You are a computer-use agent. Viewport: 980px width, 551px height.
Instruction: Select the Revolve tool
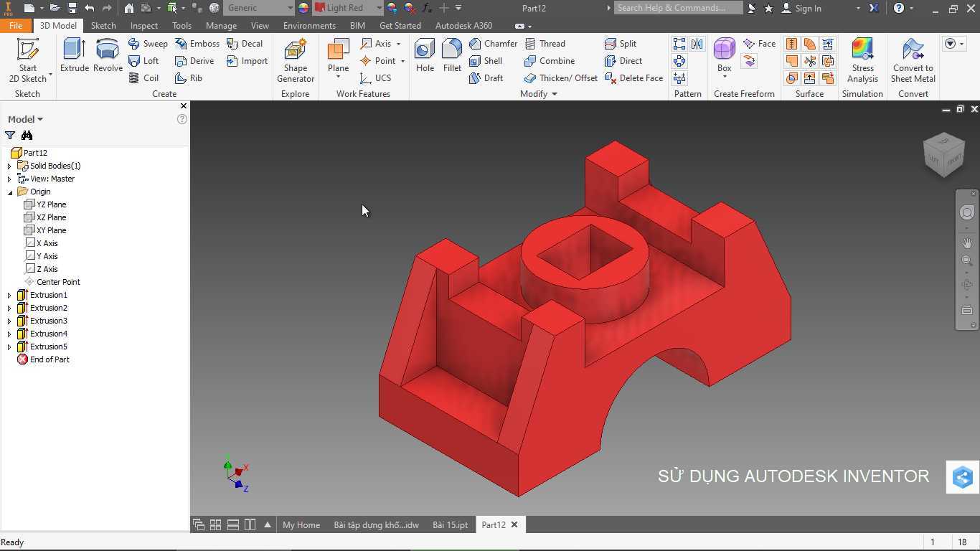pyautogui.click(x=108, y=56)
